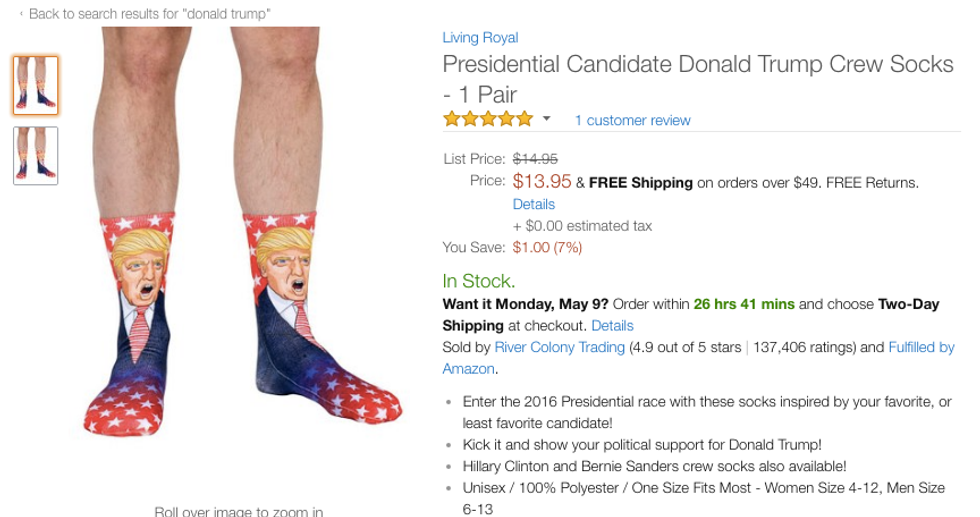This screenshot has width=980, height=517.
Task: Click the five-star rating icon
Action: (x=488, y=120)
